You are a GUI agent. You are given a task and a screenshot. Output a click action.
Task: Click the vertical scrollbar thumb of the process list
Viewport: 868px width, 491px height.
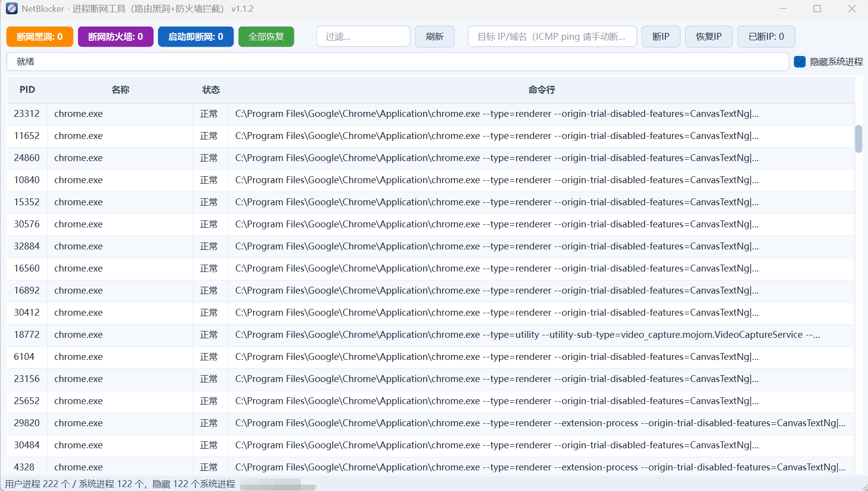tap(859, 139)
